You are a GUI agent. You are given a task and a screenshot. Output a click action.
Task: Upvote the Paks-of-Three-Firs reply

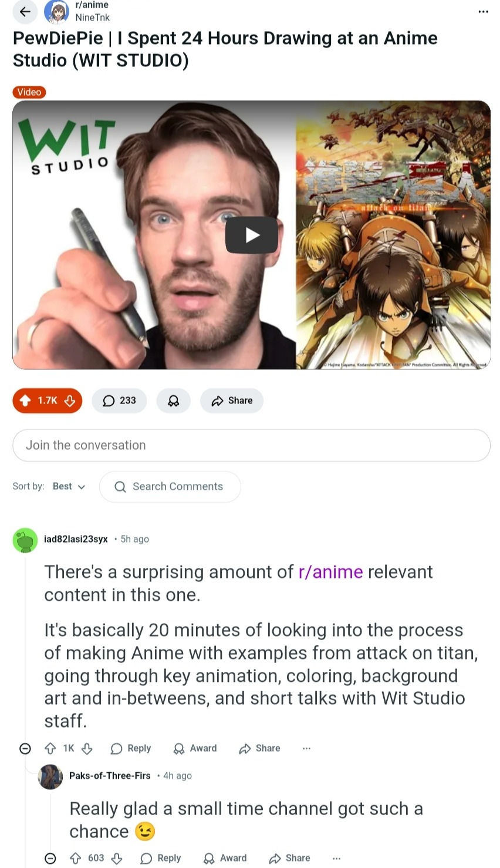[x=76, y=858]
